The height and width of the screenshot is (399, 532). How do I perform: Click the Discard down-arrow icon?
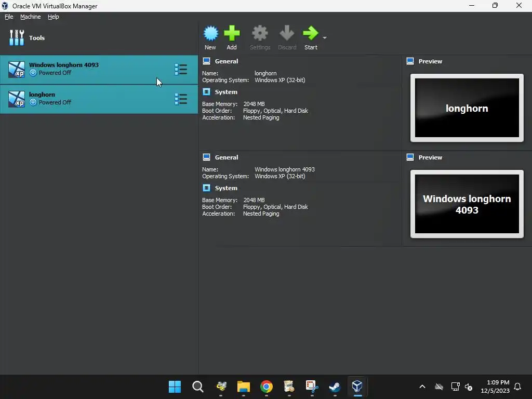[287, 33]
